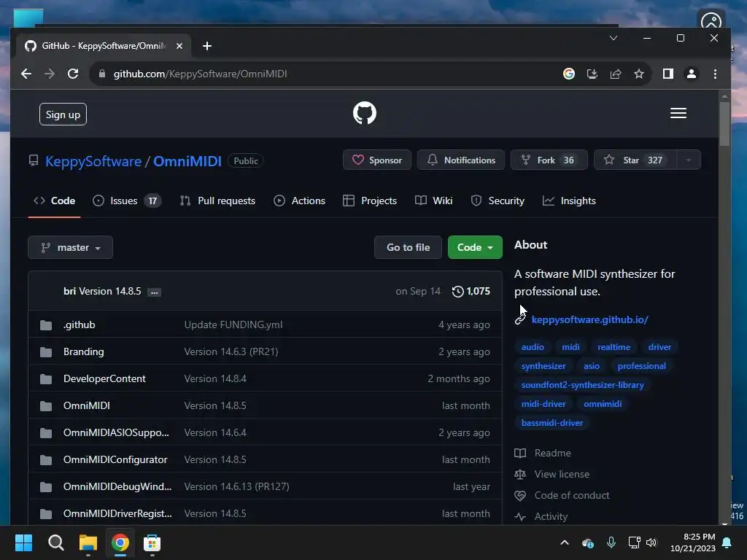
Task: Expand the Star lists dropdown arrow
Action: point(689,160)
